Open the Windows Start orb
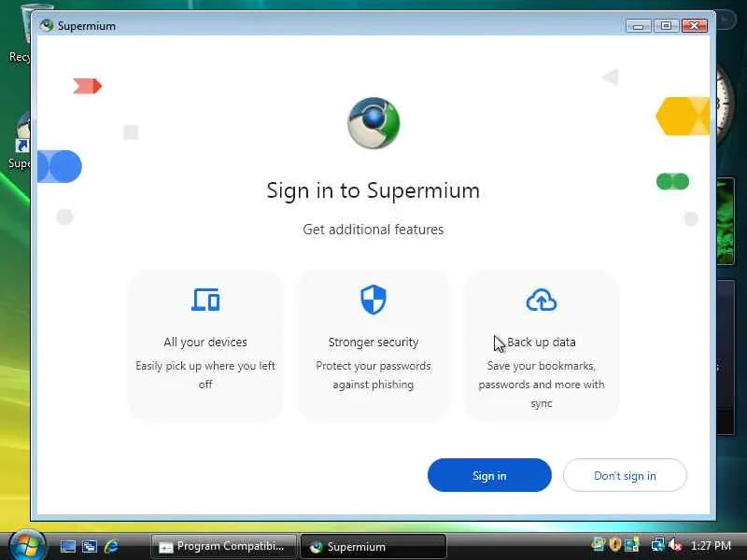Image resolution: width=747 pixels, height=560 pixels. pos(27,546)
